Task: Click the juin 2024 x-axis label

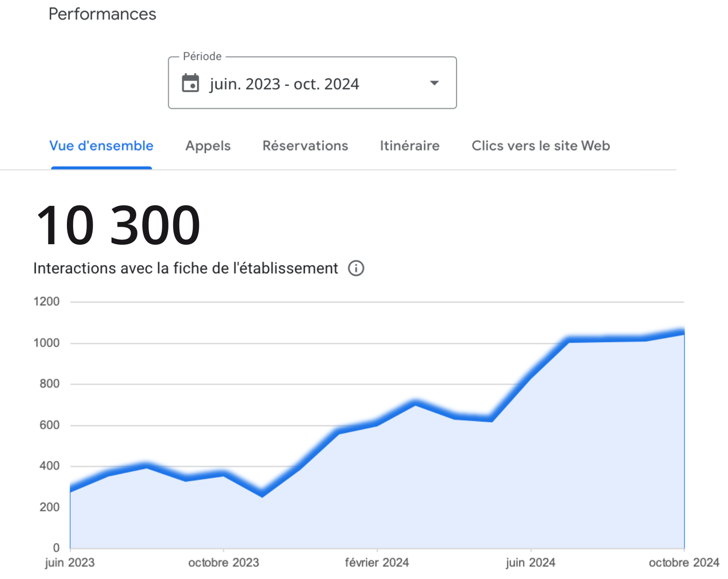Action: click(x=531, y=563)
